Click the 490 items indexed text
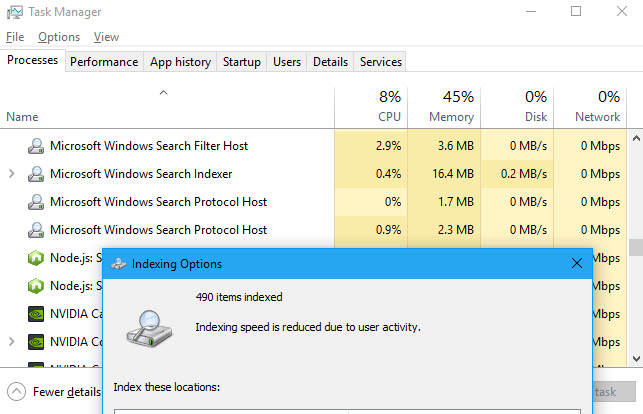Screen dimensions: 643x414 (239, 297)
